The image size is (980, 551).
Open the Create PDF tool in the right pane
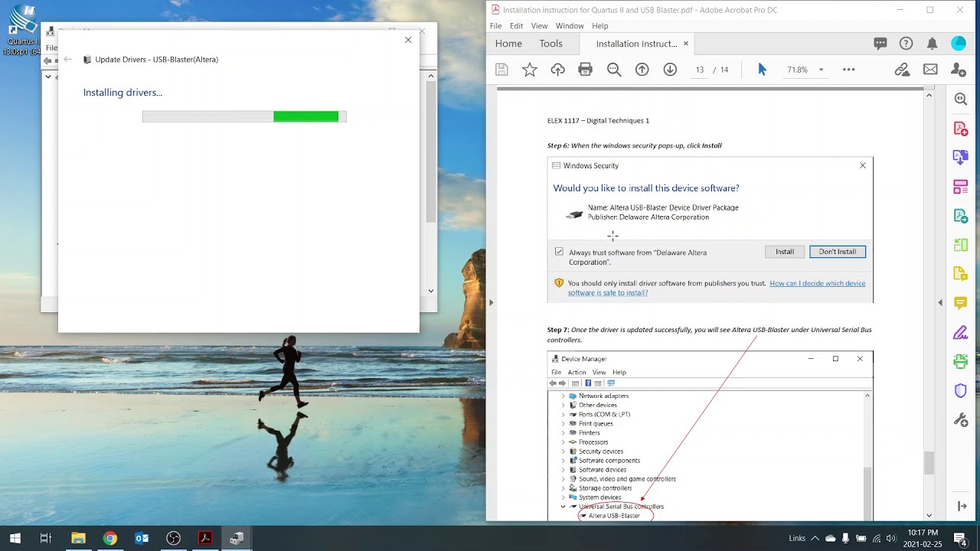point(961,129)
